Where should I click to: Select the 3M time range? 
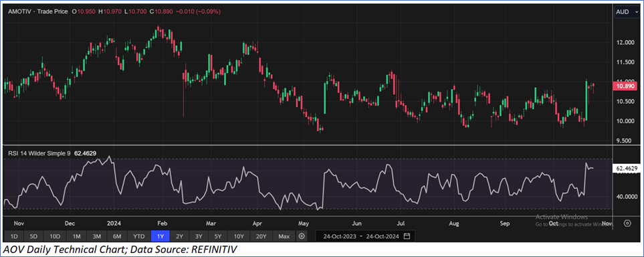coord(97,236)
